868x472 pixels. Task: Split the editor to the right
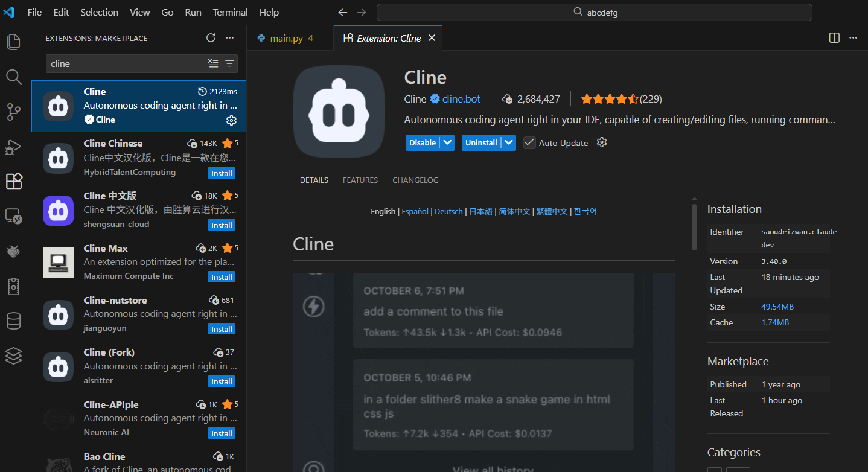coord(834,38)
